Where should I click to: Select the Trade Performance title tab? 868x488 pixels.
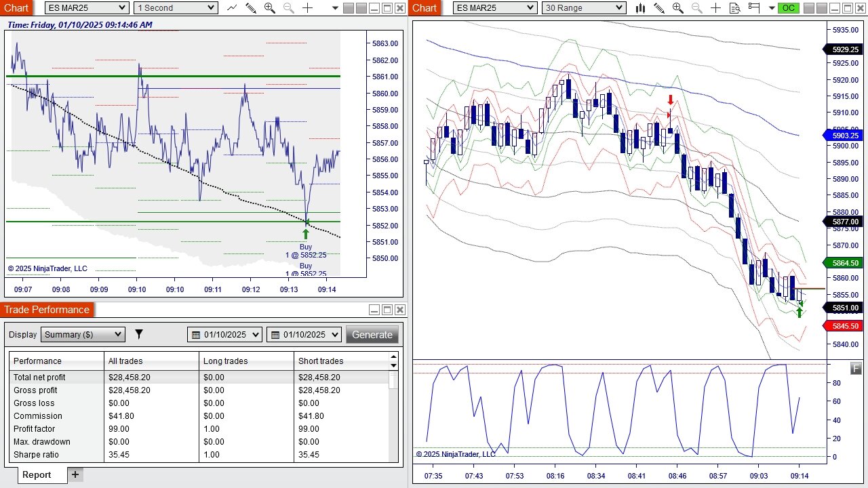[47, 310]
